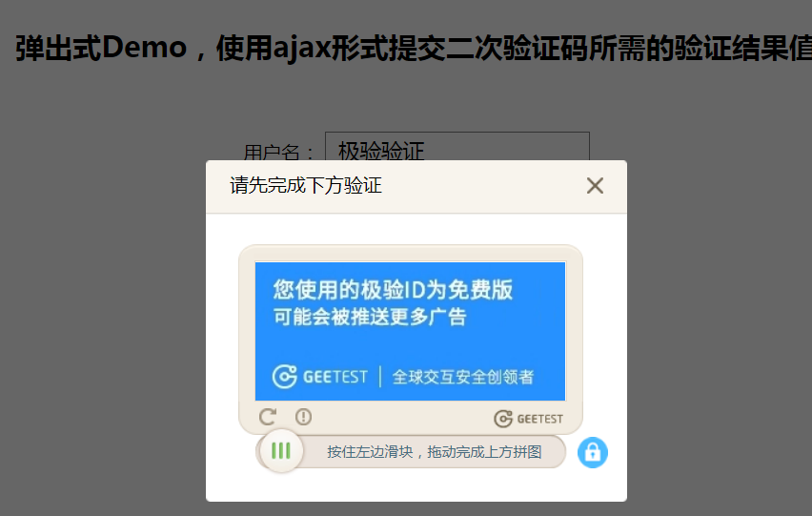Open the exclamation feedback icon under the puzzle
The height and width of the screenshot is (516, 812).
[x=303, y=417]
